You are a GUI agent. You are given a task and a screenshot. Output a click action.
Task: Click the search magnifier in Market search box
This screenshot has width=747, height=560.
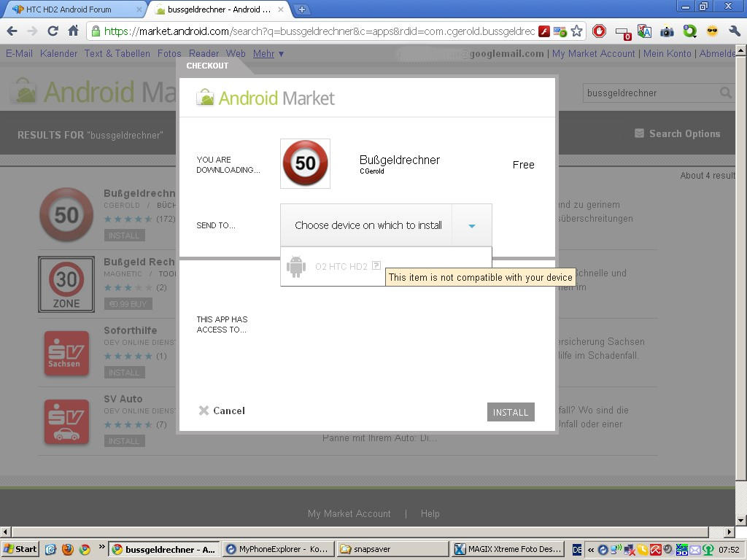[725, 93]
